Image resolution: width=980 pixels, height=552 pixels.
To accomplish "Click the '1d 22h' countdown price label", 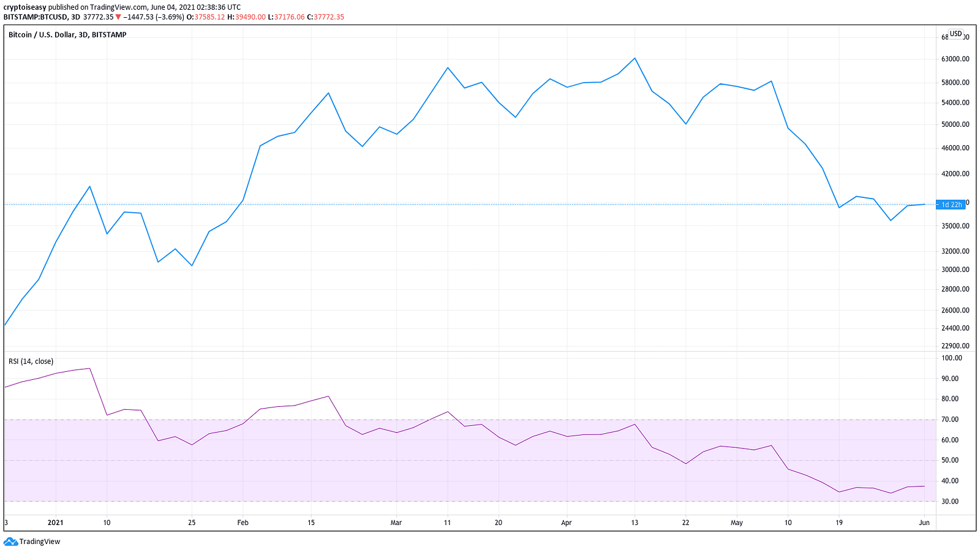I will click(951, 205).
